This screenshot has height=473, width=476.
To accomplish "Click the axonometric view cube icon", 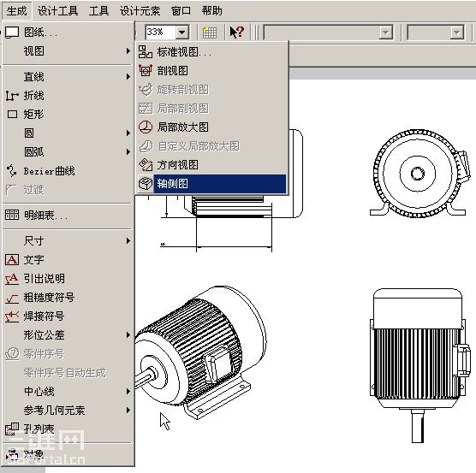I will (x=146, y=183).
